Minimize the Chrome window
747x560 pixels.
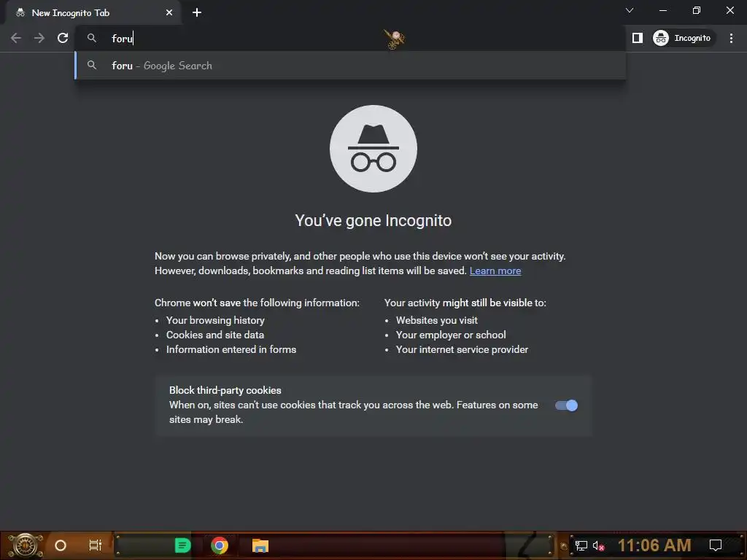click(662, 10)
